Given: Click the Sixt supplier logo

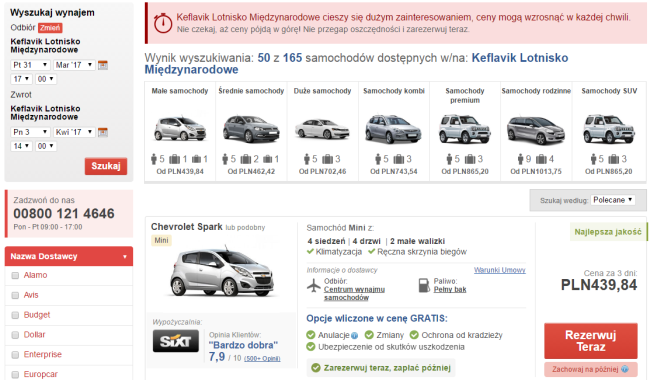Looking at the screenshot, I should click(176, 341).
